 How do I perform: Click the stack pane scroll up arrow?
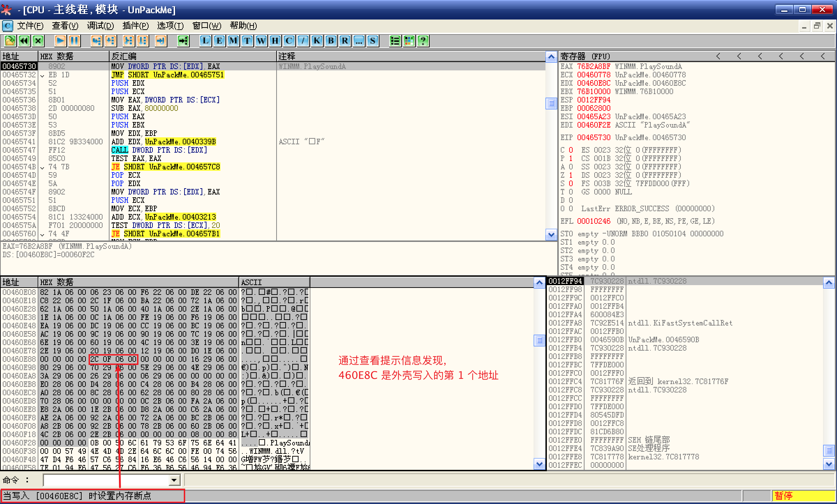click(829, 282)
